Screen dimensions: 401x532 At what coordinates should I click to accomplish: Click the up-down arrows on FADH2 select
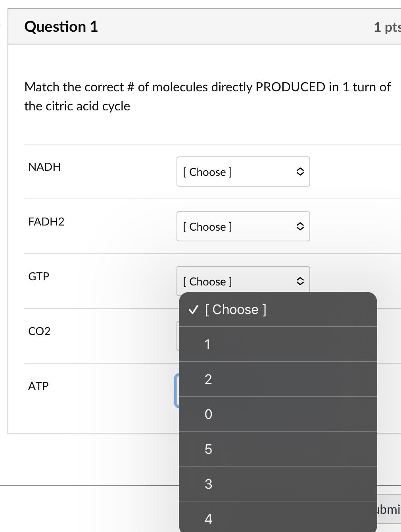[x=300, y=227]
